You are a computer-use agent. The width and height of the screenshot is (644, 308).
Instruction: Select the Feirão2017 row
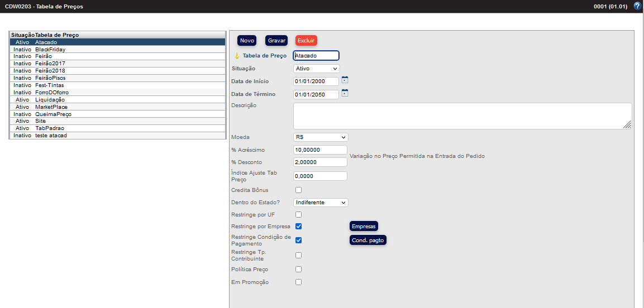pyautogui.click(x=117, y=64)
